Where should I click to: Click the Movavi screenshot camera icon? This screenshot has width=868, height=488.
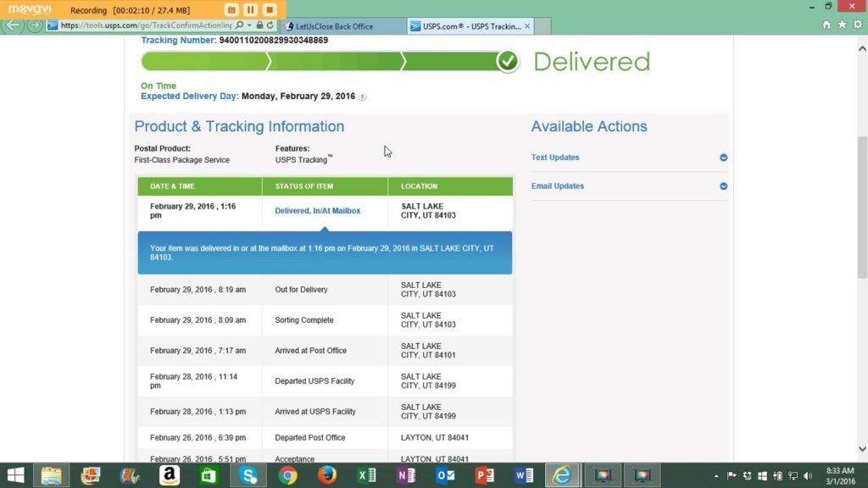(231, 9)
